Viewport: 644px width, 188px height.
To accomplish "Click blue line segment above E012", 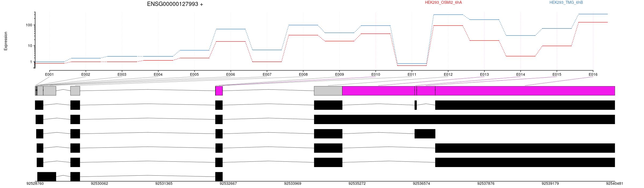I will (448, 15).
